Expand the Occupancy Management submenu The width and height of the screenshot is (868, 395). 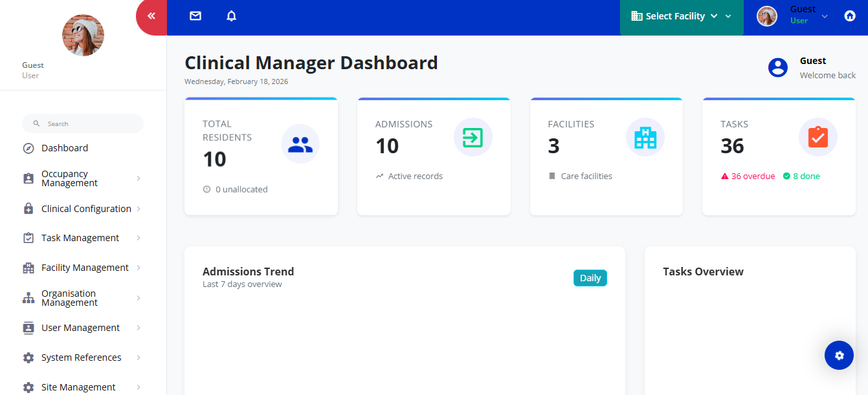coord(82,178)
